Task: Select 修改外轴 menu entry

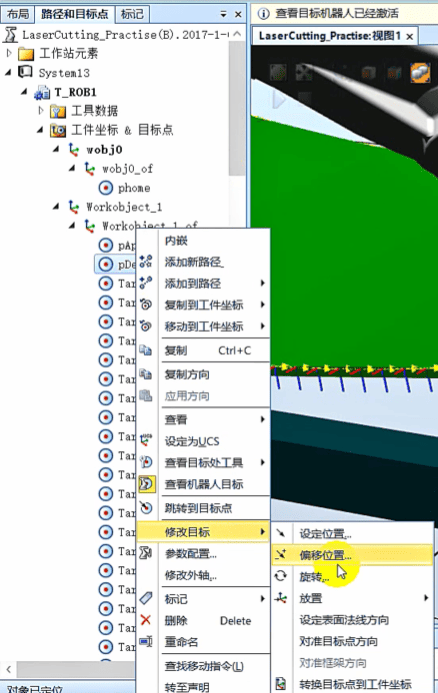Action: click(203, 575)
